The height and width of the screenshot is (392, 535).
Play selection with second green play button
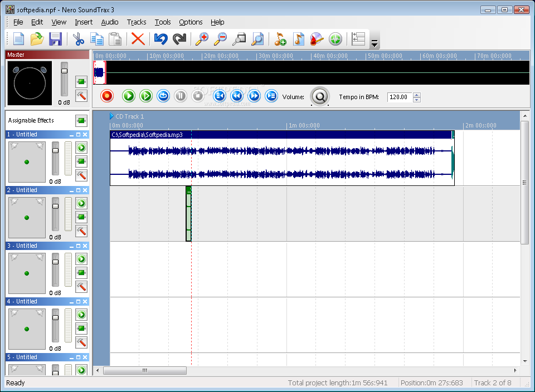coord(146,96)
